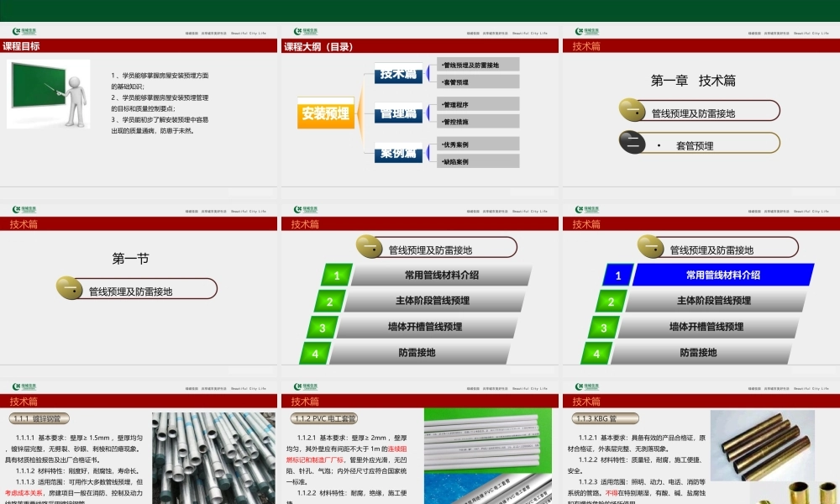The height and width of the screenshot is (504, 840).
Task: Click the 管理程序 outline entry
Action: coord(478,104)
